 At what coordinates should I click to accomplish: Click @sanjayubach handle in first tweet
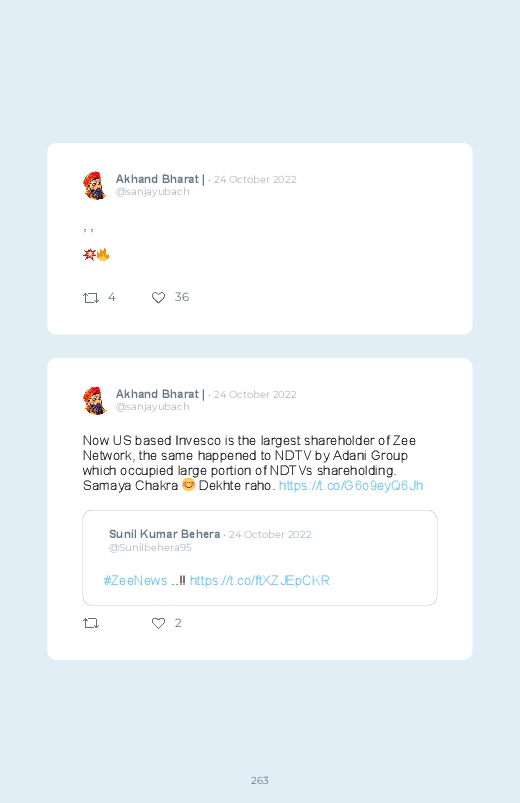[x=153, y=192]
